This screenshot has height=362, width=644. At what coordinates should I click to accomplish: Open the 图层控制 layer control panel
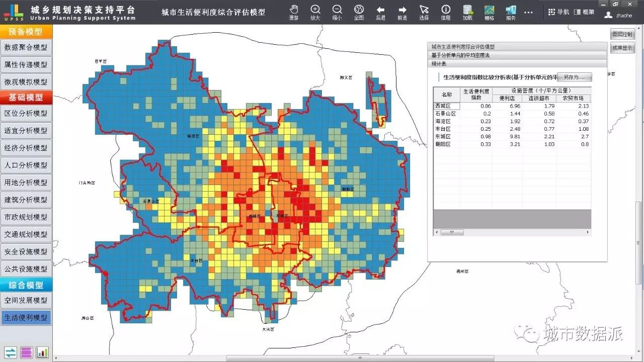(622, 34)
